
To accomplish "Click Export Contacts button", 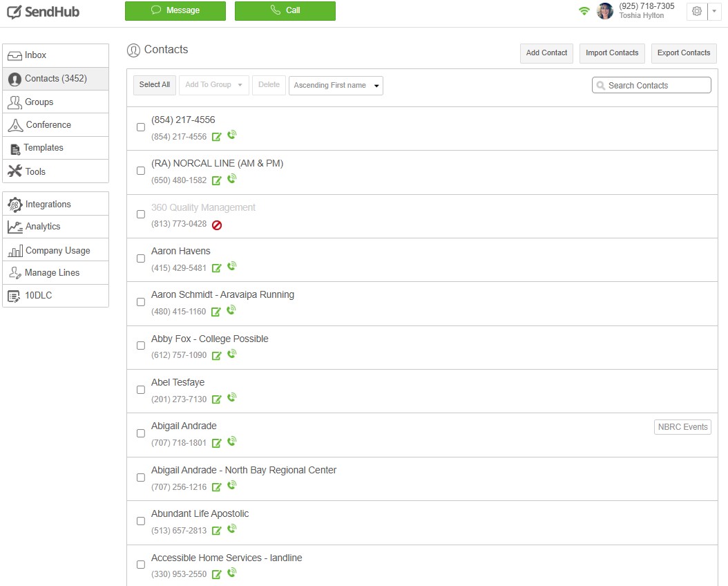I will 684,53.
